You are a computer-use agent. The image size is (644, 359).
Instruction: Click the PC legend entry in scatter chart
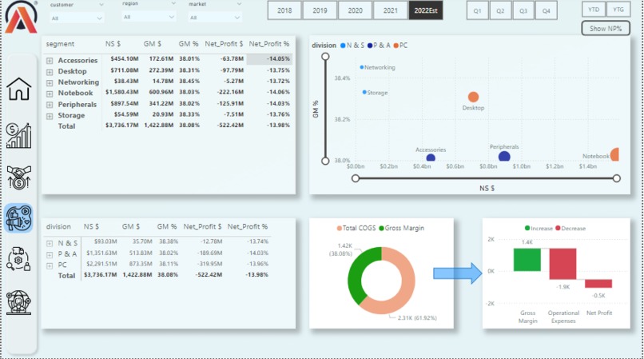pyautogui.click(x=400, y=46)
